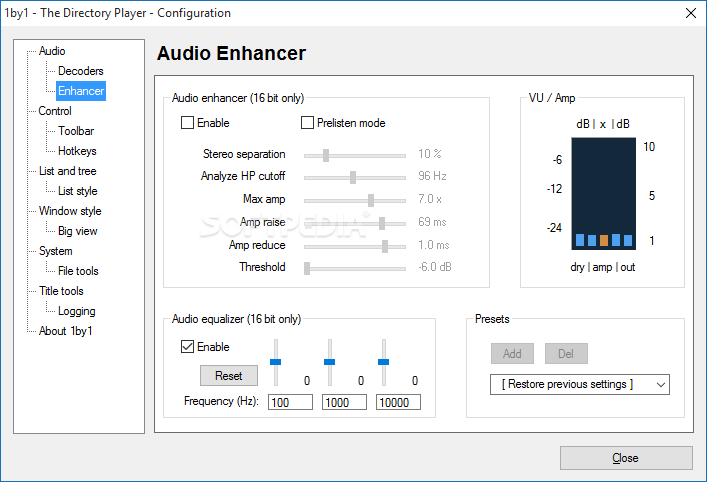Screen dimensions: 707x482
Task: Click the 10 % stereo separation value
Action: (x=430, y=154)
